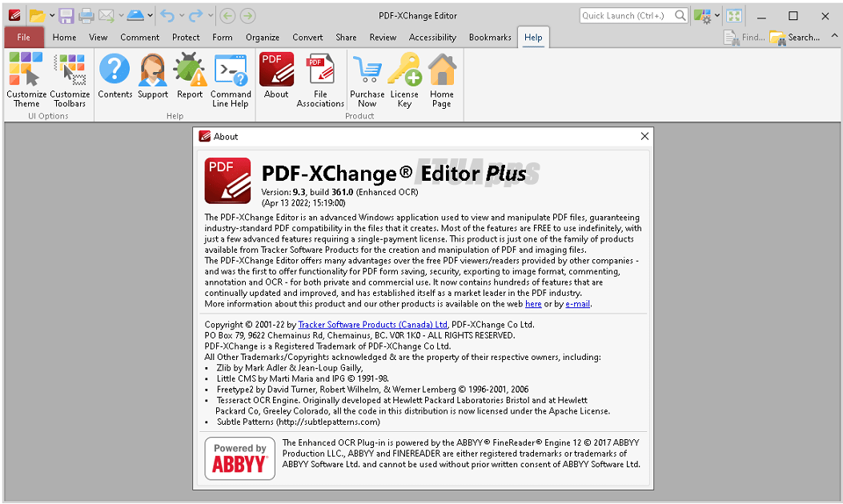Click the Redo arrow icon
The height and width of the screenshot is (504, 843).
tap(195, 16)
